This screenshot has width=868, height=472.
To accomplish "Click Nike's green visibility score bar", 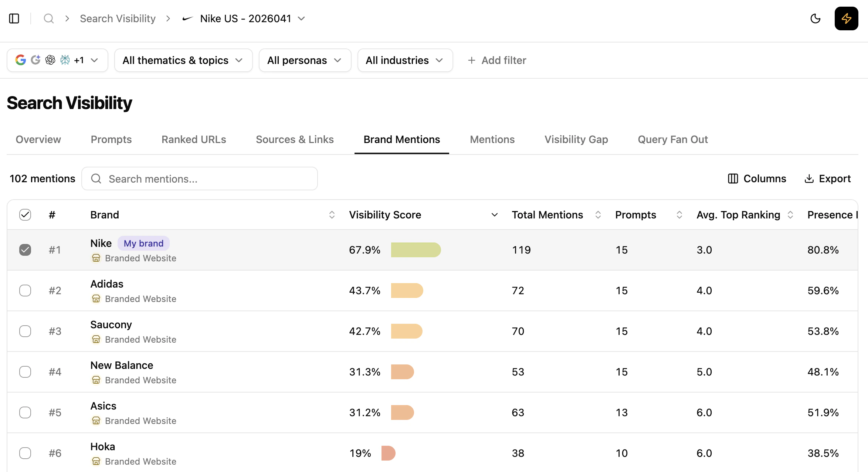I will (x=416, y=250).
